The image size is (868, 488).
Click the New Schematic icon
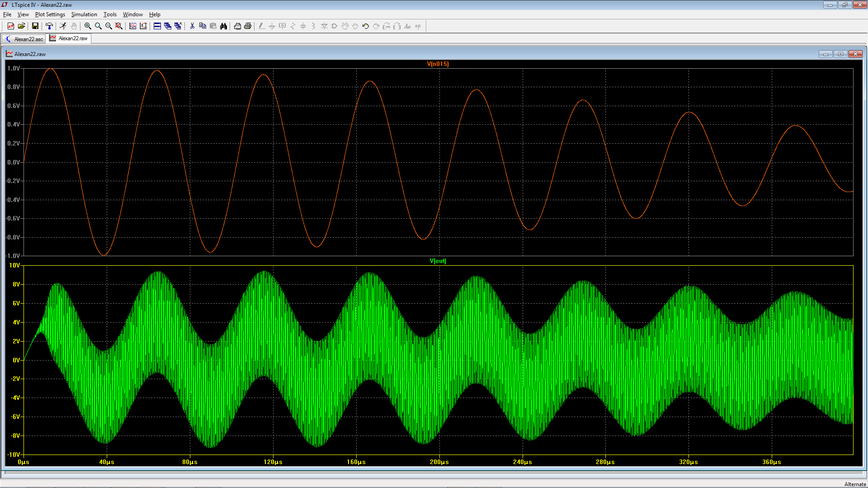pos(11,26)
